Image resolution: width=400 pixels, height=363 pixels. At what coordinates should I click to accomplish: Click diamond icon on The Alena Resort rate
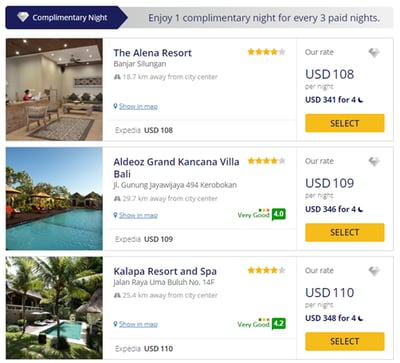(x=374, y=53)
